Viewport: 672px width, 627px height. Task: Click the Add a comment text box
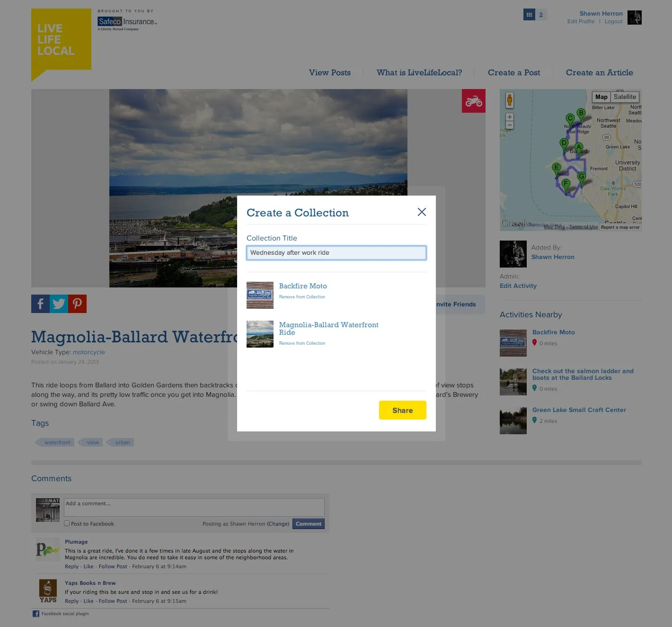click(x=194, y=507)
